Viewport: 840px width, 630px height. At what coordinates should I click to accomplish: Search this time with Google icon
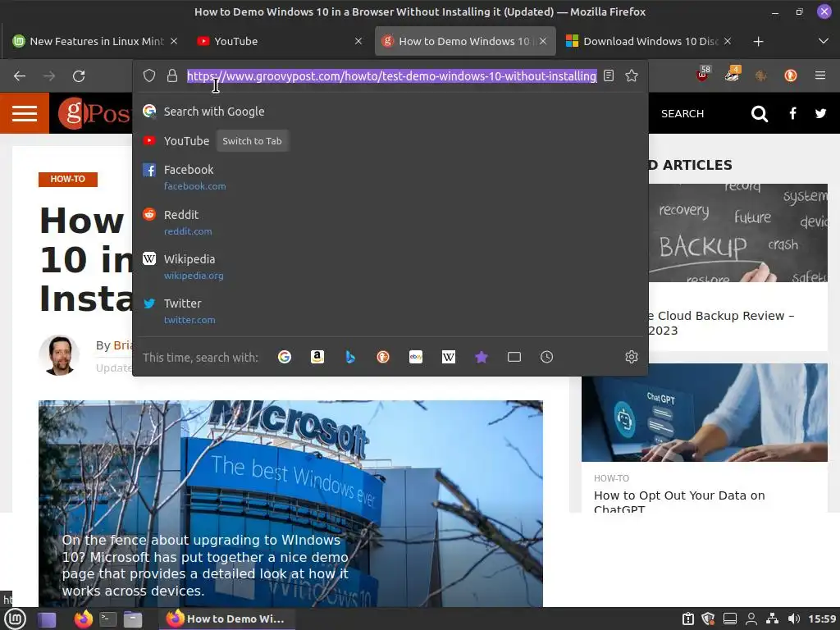(x=285, y=357)
